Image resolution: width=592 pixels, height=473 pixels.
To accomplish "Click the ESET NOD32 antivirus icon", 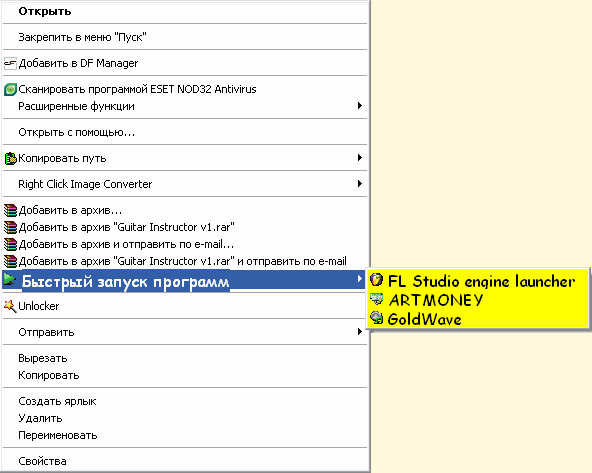I will pos(10,89).
